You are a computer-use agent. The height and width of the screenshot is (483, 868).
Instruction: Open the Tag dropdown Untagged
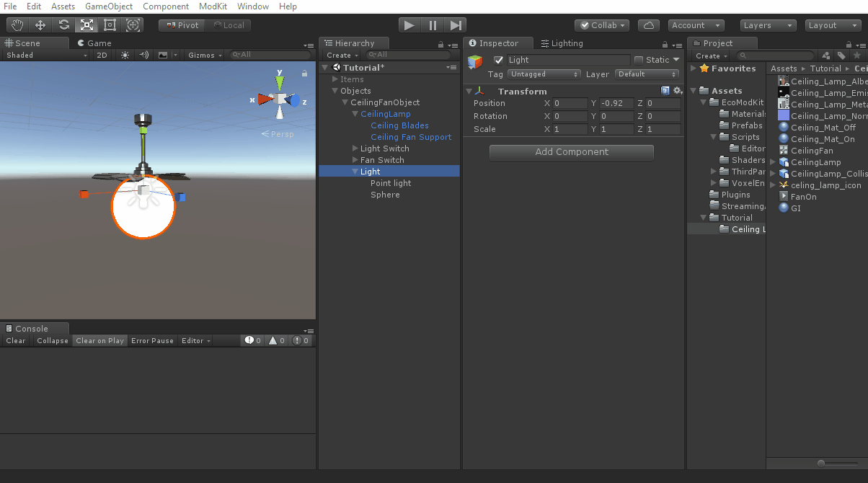[x=544, y=74]
